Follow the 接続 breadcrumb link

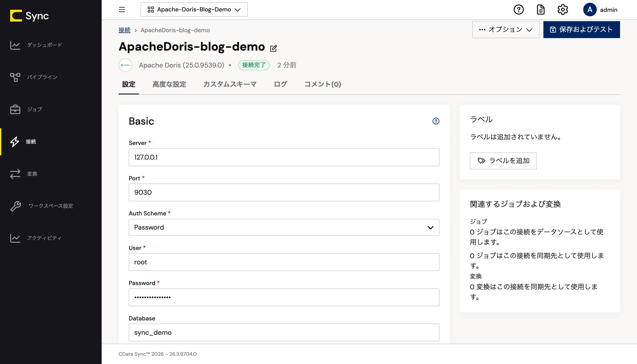click(124, 30)
